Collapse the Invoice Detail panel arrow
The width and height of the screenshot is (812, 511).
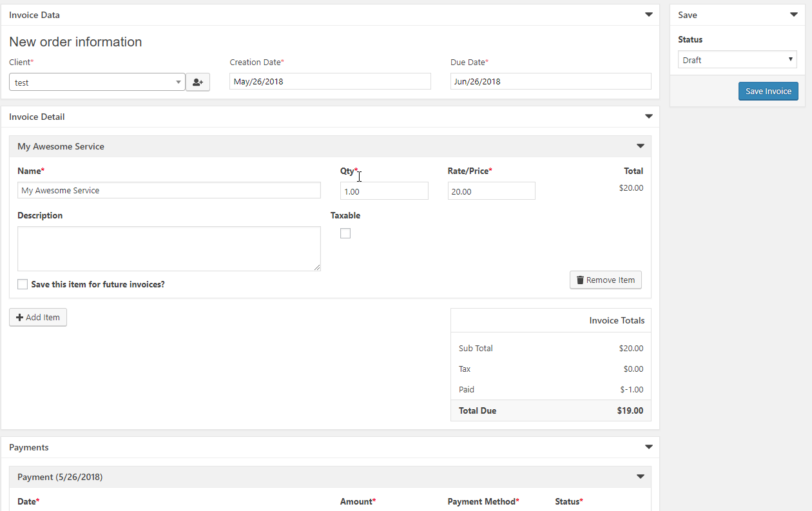coord(649,117)
